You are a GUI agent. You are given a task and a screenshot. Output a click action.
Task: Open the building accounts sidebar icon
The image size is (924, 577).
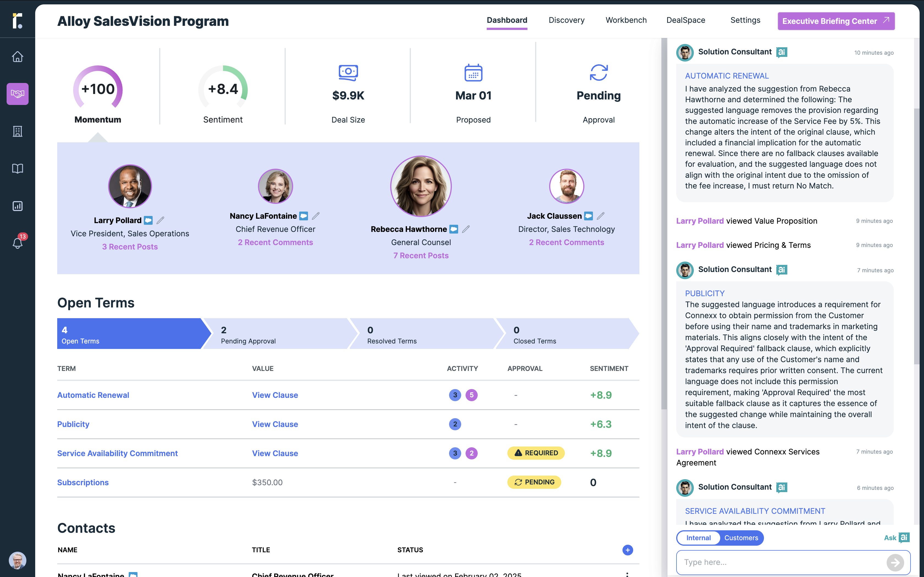pos(18,131)
